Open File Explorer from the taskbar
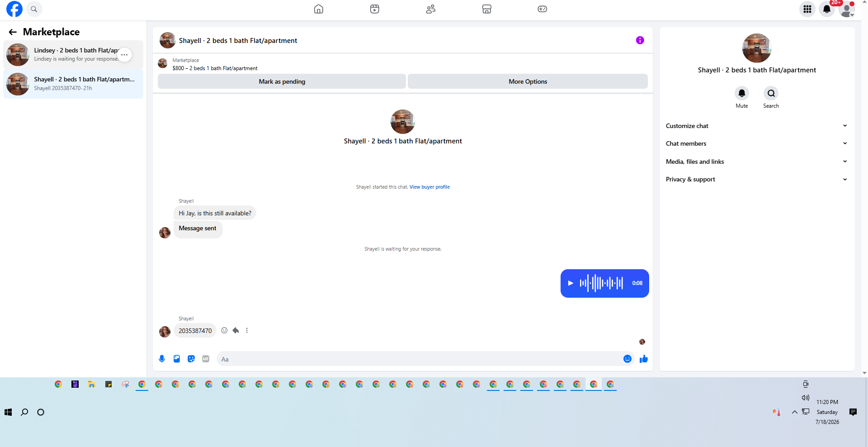 click(91, 384)
